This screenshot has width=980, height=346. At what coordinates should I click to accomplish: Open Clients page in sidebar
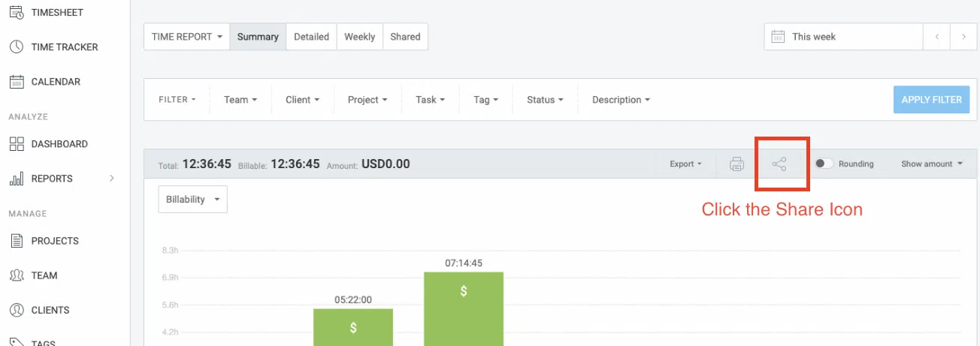click(50, 310)
